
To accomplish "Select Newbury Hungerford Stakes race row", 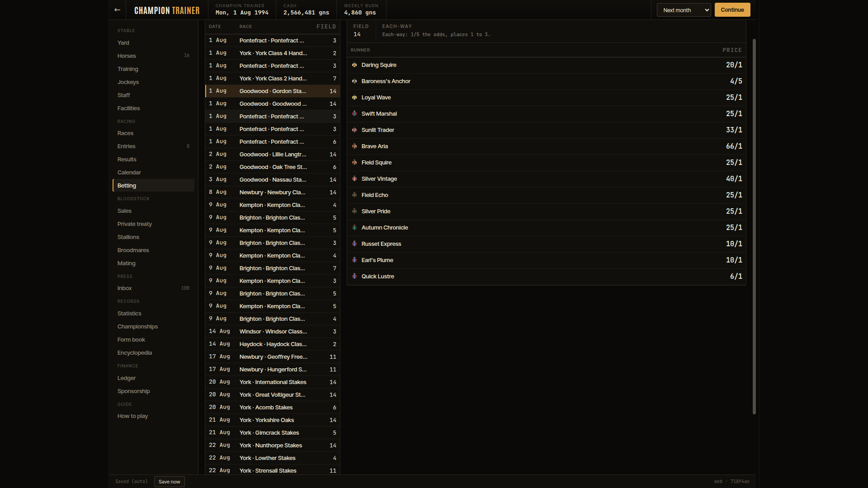I will click(x=273, y=370).
